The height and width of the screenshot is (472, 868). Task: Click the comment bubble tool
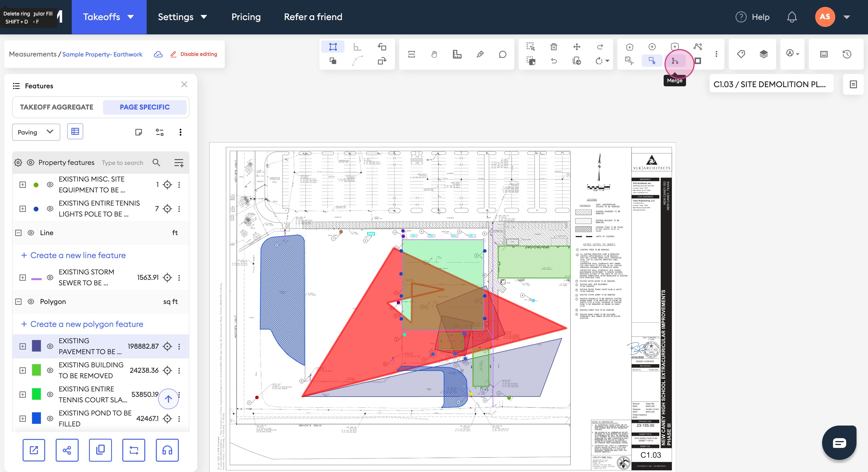502,54
